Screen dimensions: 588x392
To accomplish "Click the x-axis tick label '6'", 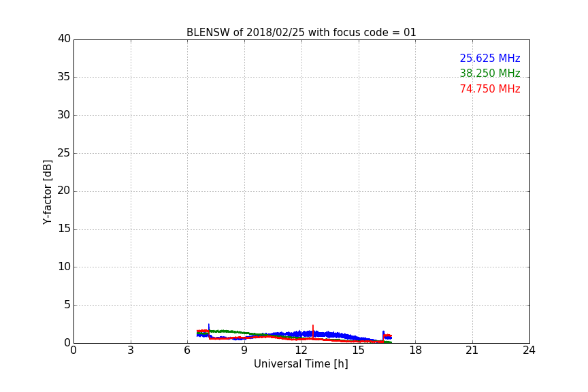I will click(188, 350).
